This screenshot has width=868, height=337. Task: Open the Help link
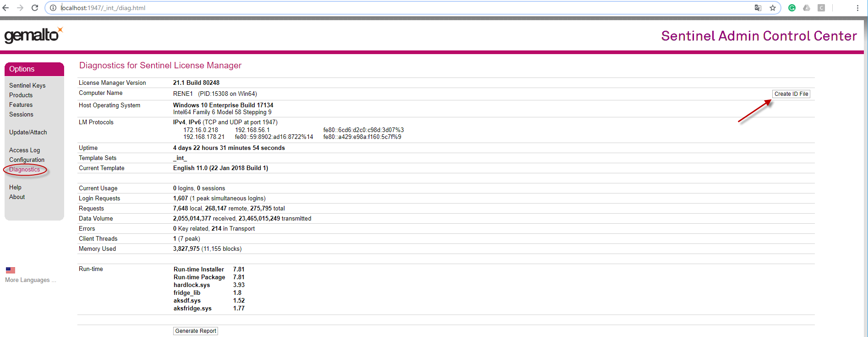pos(15,187)
